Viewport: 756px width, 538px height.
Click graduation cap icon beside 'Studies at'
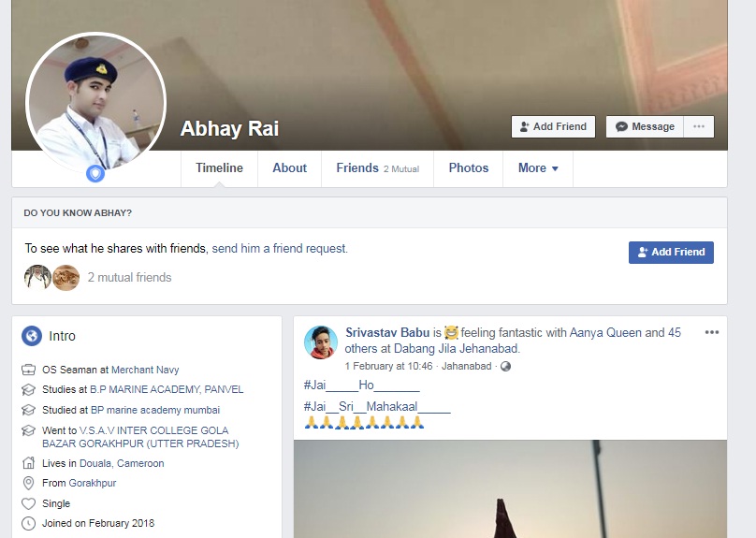[x=28, y=389]
